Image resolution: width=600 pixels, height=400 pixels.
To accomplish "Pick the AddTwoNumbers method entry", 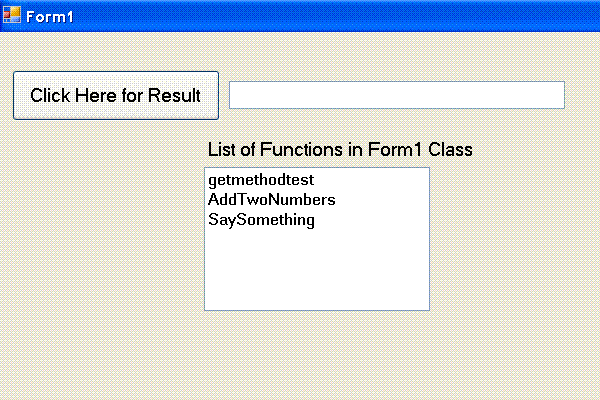I will [272, 200].
